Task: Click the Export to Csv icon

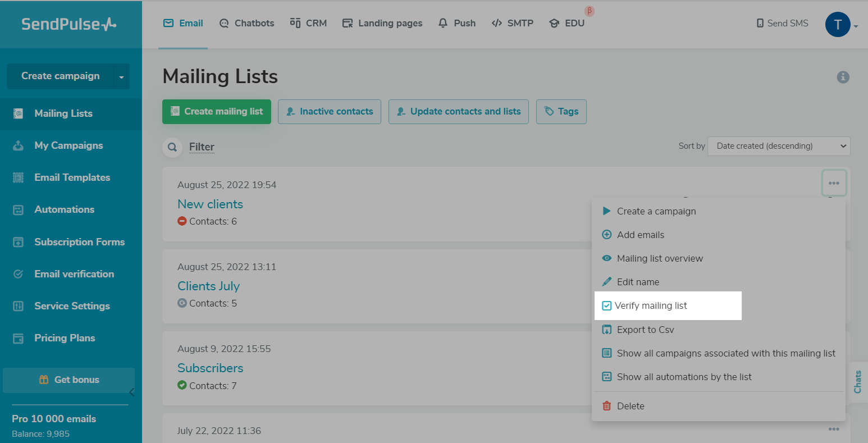Action: pyautogui.click(x=606, y=330)
